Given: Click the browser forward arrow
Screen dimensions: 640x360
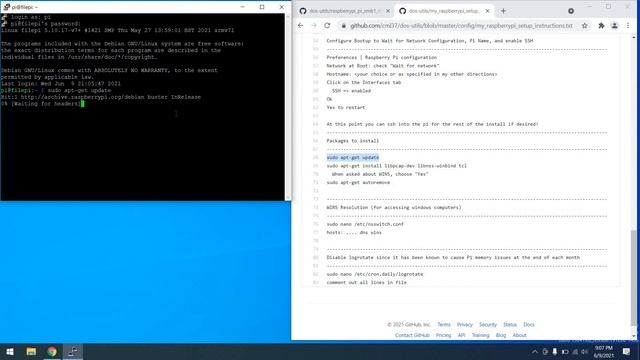Looking at the screenshot, I should point(314,25).
